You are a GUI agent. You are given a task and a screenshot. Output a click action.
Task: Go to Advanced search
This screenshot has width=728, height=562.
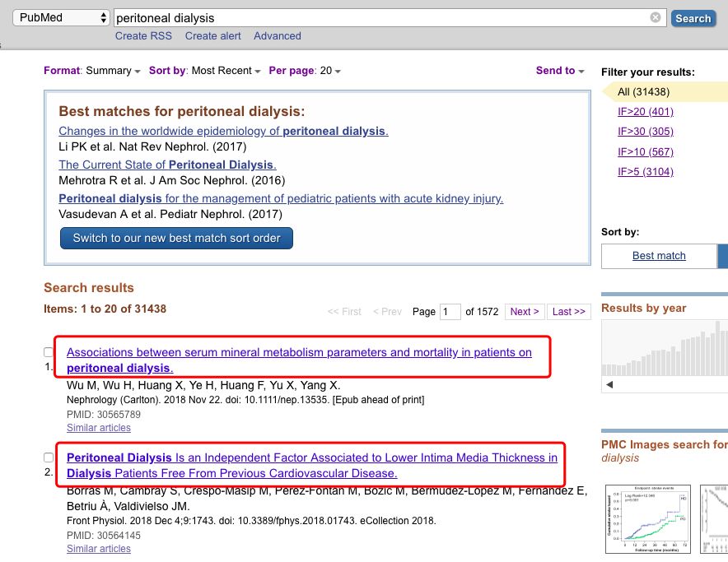(x=278, y=35)
